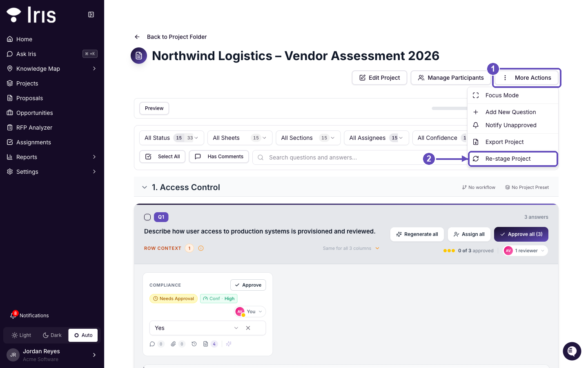Switch theme to Light

[x=22, y=335]
